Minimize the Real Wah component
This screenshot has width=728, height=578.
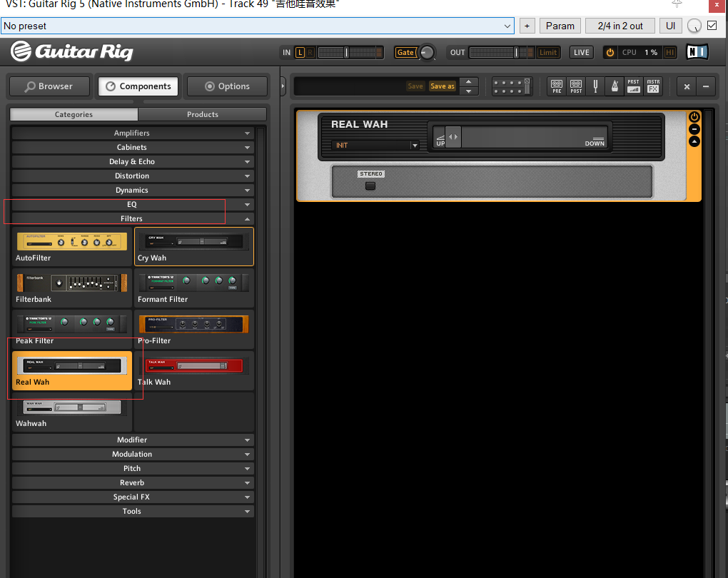point(694,130)
